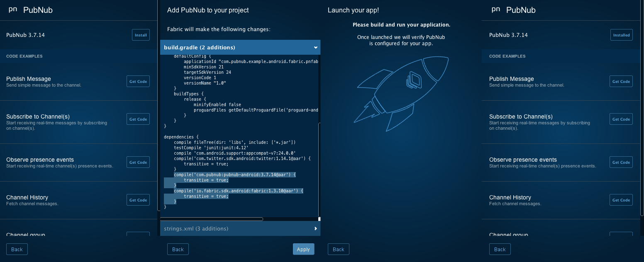
Task: Click the vertical scrollbar of the code view
Action: click(x=319, y=170)
